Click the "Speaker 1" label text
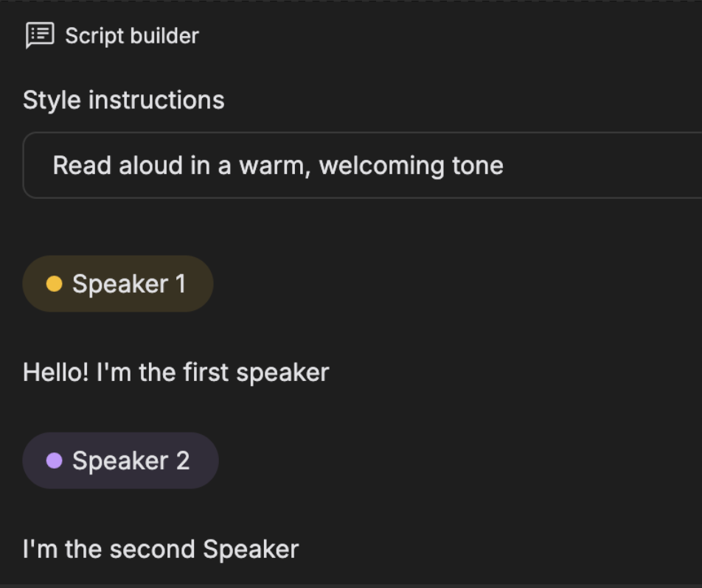The image size is (702, 588). (x=129, y=284)
